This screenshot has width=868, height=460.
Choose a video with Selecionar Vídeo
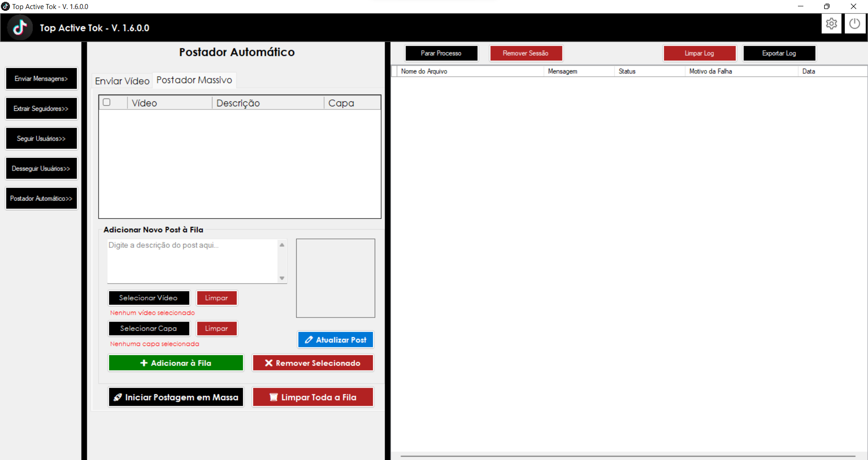click(149, 298)
